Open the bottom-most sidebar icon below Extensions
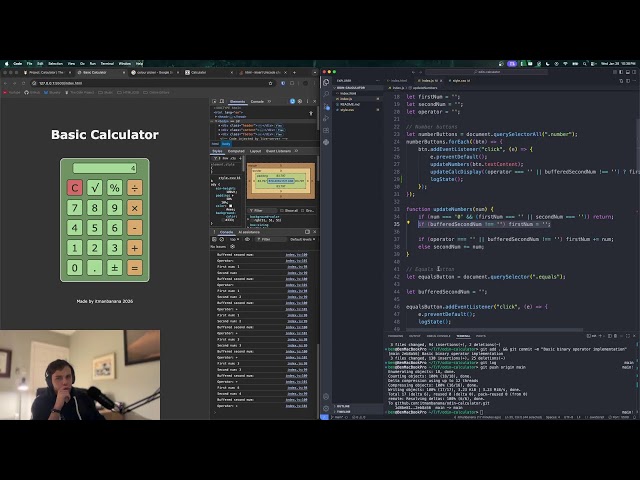Screen dimensions: 640x480 (326, 142)
